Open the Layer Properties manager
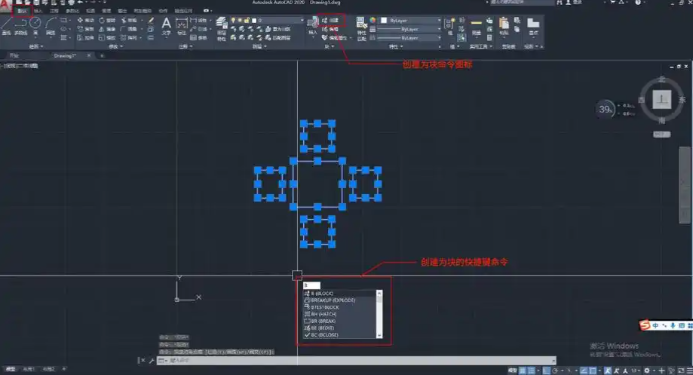Viewport: 693px width, 375px height. pyautogui.click(x=222, y=28)
